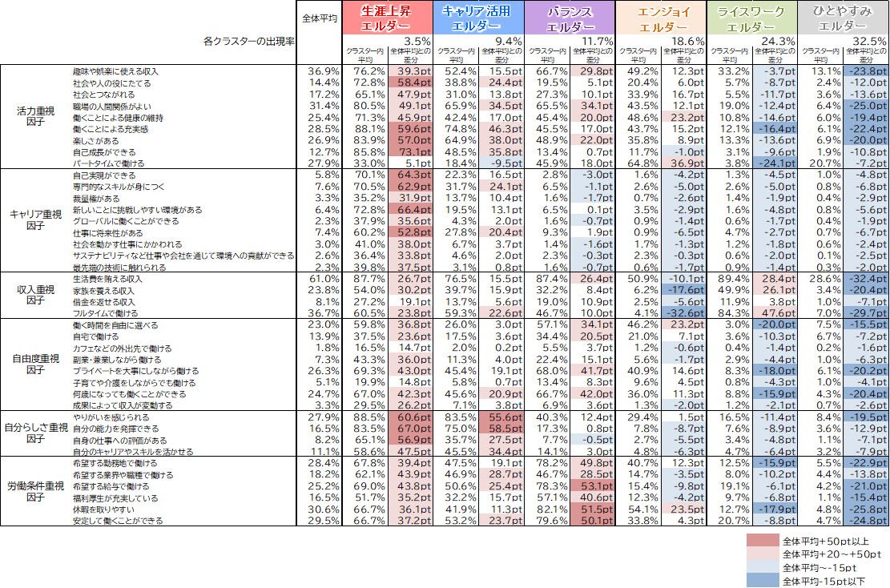Viewport: 890px width, 588px height.
Task: Click the 64.3pt cell for 自己実現ができる
Action: pyautogui.click(x=410, y=175)
